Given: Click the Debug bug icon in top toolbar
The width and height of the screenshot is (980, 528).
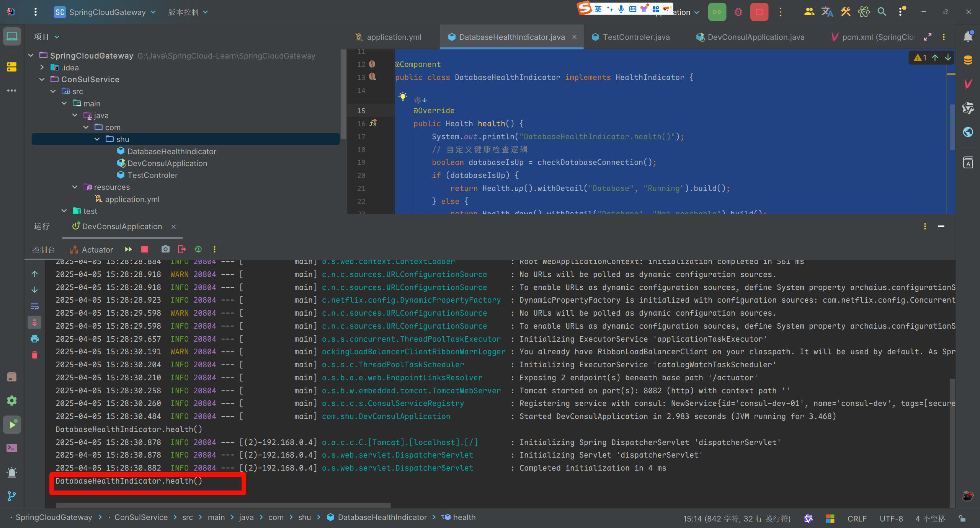Looking at the screenshot, I should point(738,12).
